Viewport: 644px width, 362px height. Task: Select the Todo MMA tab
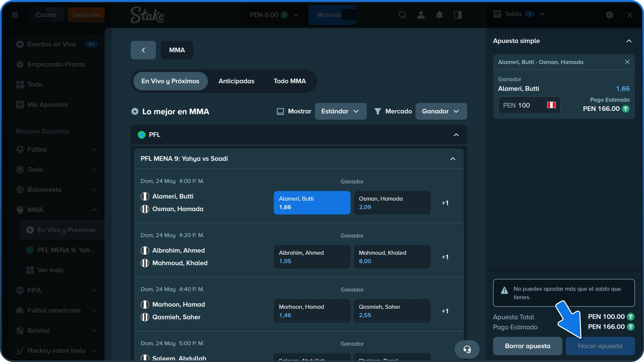click(290, 81)
